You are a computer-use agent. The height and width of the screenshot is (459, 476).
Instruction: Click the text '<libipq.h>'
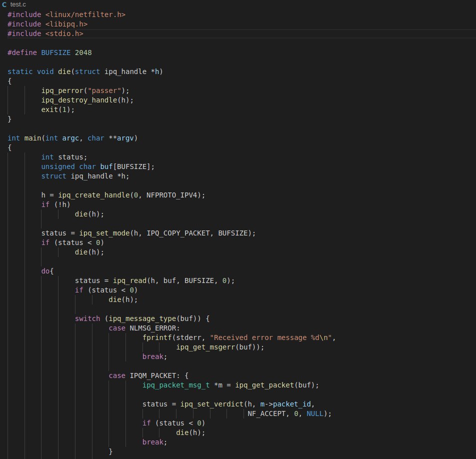tap(66, 24)
